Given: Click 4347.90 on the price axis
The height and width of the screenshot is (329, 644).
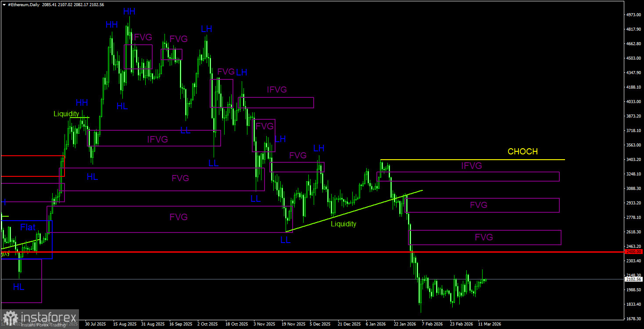Looking at the screenshot, I should [633, 73].
